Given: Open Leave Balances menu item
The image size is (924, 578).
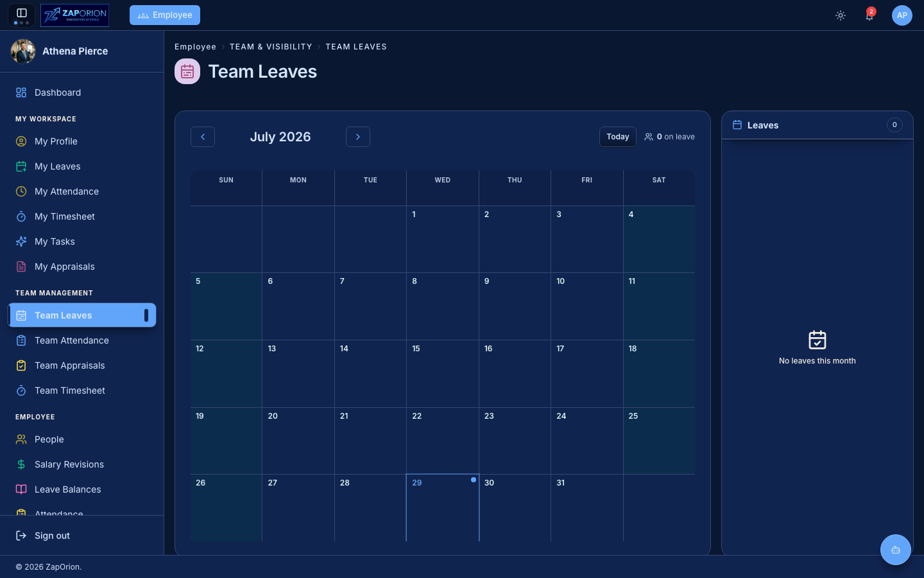Looking at the screenshot, I should [x=82, y=489].
